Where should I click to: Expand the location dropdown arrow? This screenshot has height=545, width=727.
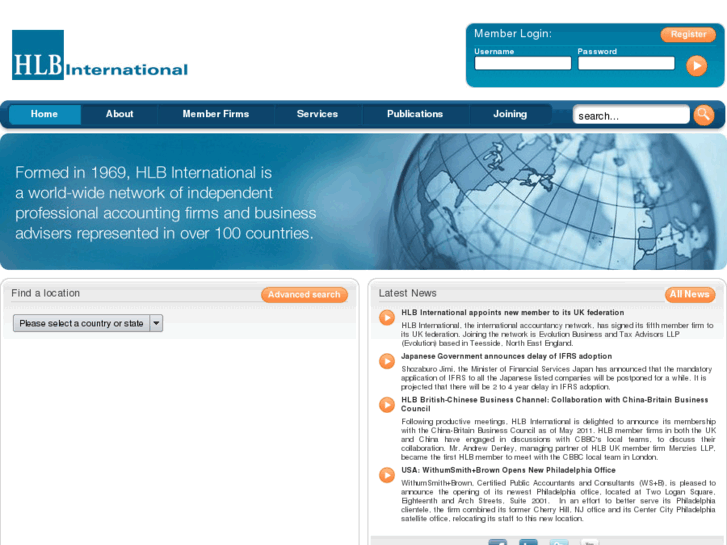[x=156, y=323]
